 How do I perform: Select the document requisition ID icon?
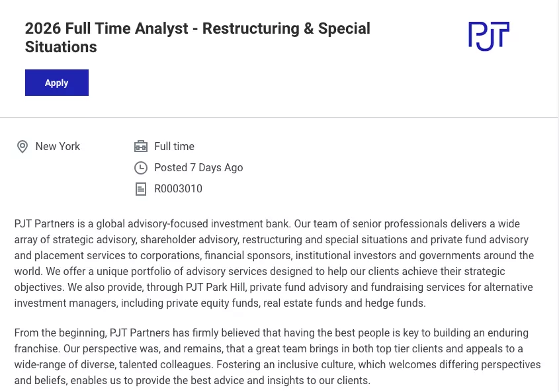click(141, 189)
